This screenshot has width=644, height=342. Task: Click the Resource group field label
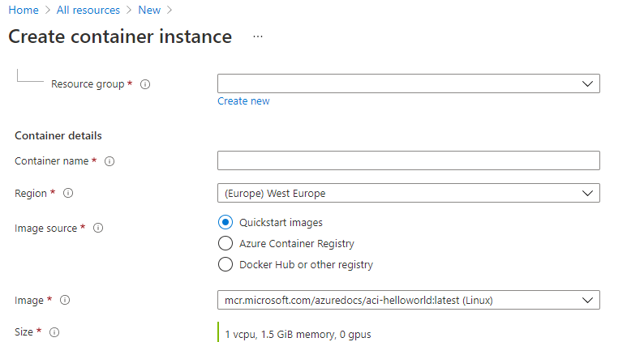pyautogui.click(x=88, y=84)
